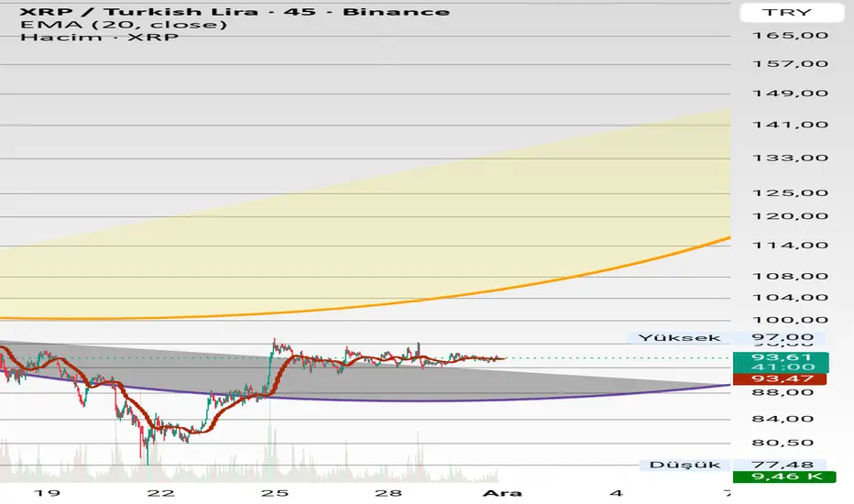Click date 19 on time axis
The image size is (854, 504).
tap(47, 493)
